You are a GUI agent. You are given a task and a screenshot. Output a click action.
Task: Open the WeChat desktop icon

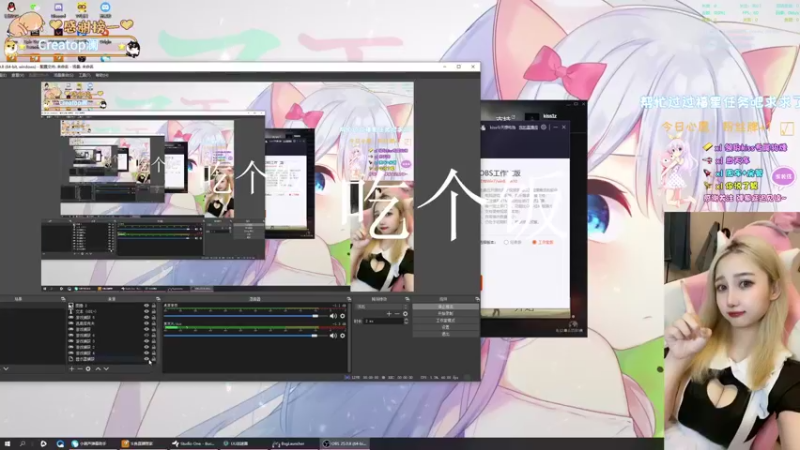click(x=35, y=8)
